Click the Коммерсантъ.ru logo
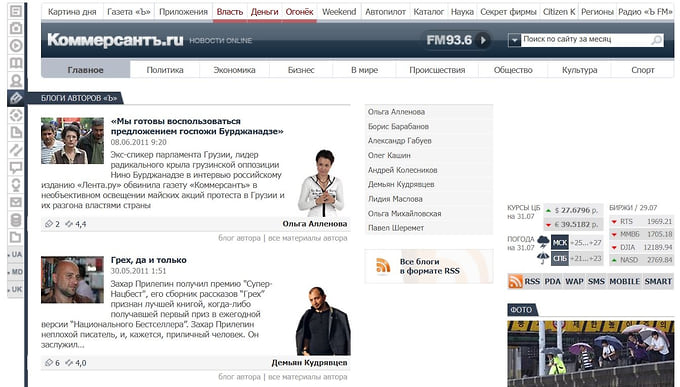 [115, 40]
